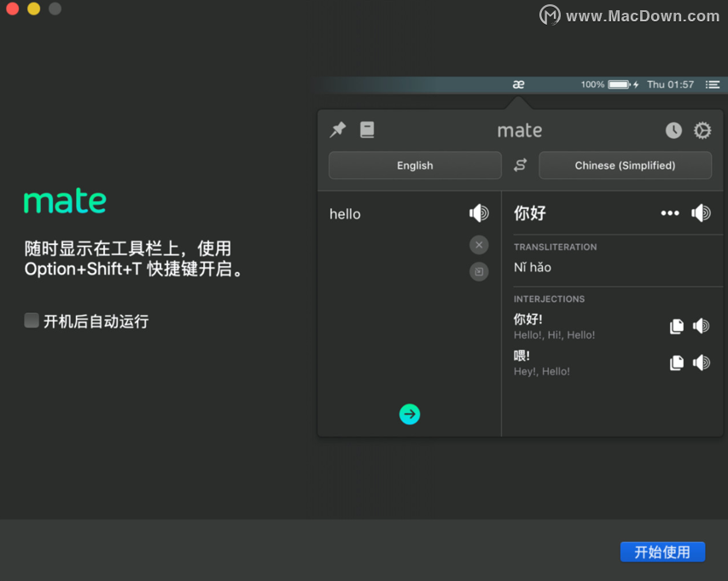Close the window with the red button
The height and width of the screenshot is (581, 728).
(x=13, y=9)
